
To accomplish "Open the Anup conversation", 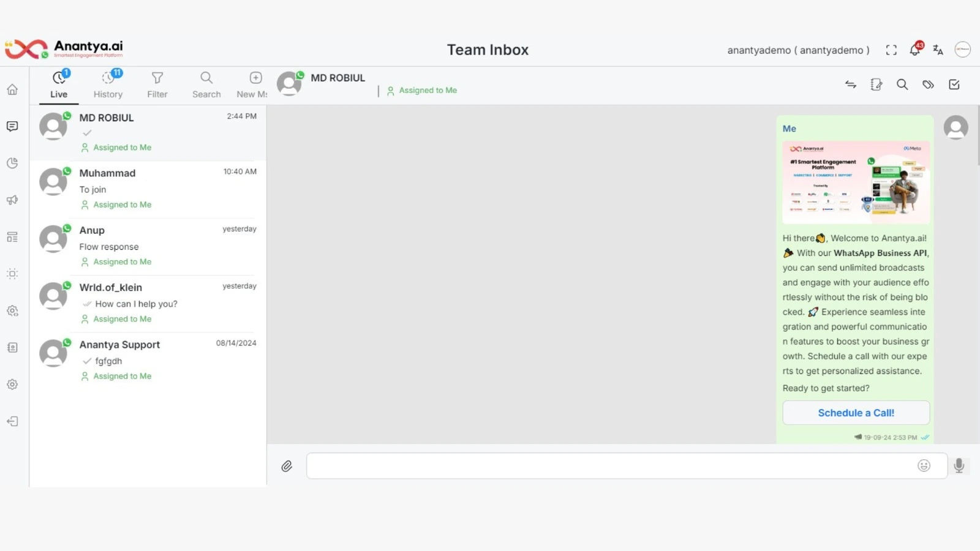I will point(148,246).
